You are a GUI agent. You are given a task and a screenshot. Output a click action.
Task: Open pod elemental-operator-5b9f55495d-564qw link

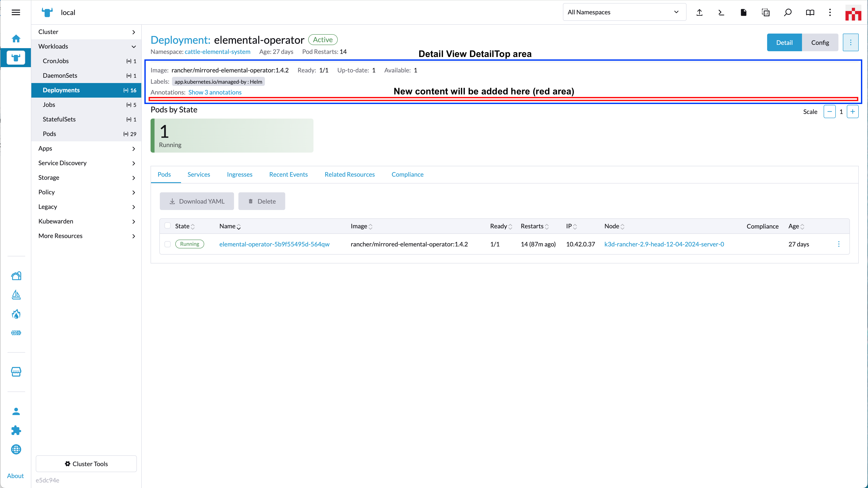coord(274,244)
